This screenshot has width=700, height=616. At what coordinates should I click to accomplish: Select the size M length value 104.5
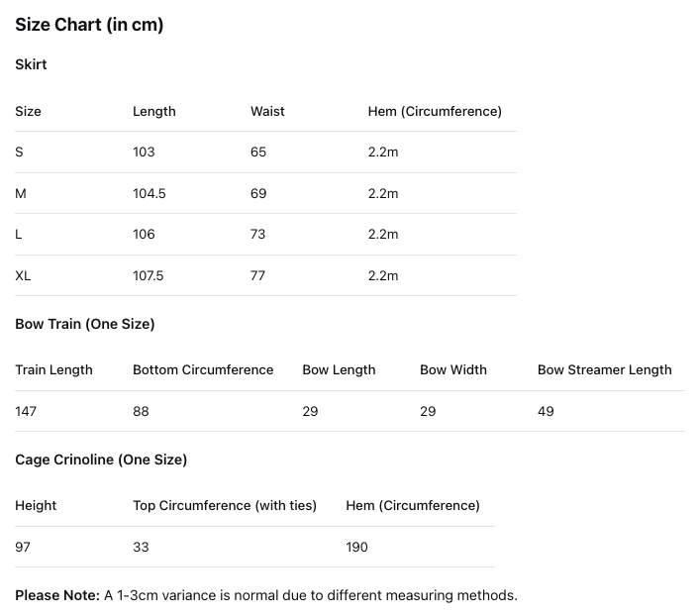click(150, 193)
